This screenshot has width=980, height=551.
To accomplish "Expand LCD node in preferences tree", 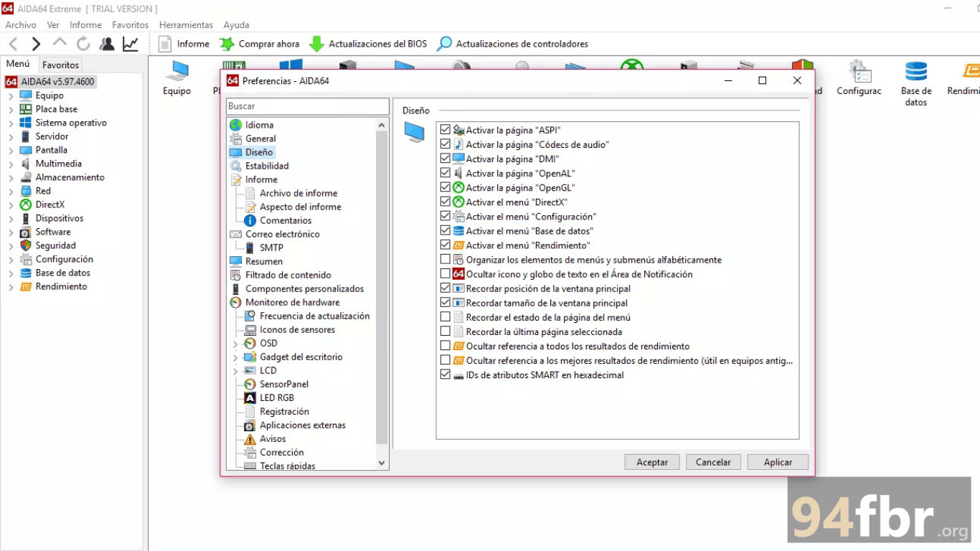I will [x=235, y=371].
